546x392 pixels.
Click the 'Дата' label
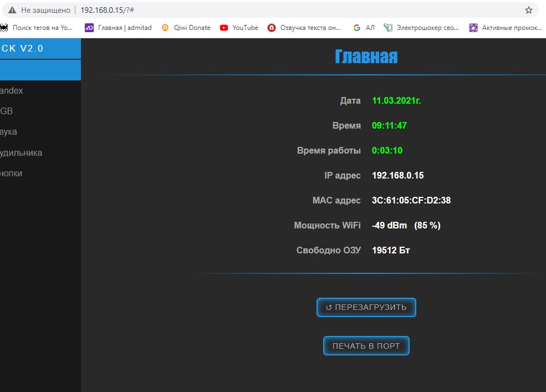coord(350,101)
